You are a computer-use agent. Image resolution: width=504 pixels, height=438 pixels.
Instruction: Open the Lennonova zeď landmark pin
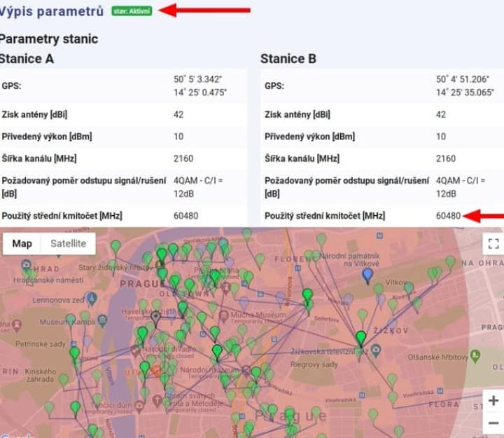pos(92,298)
